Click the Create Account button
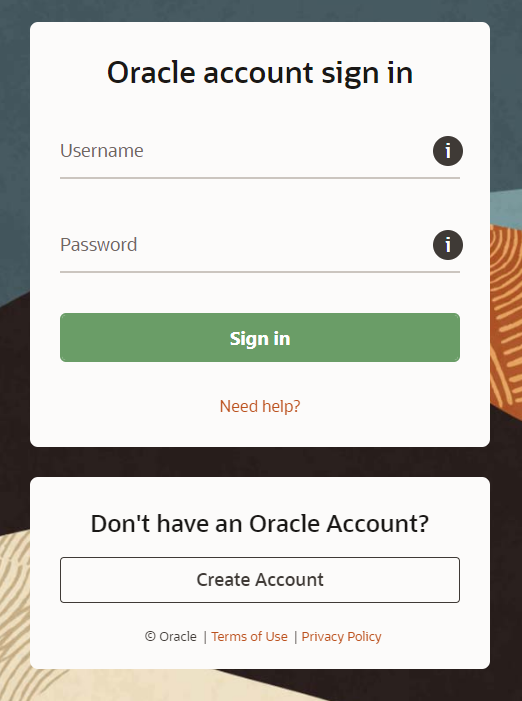Image resolution: width=522 pixels, height=701 pixels. point(260,580)
